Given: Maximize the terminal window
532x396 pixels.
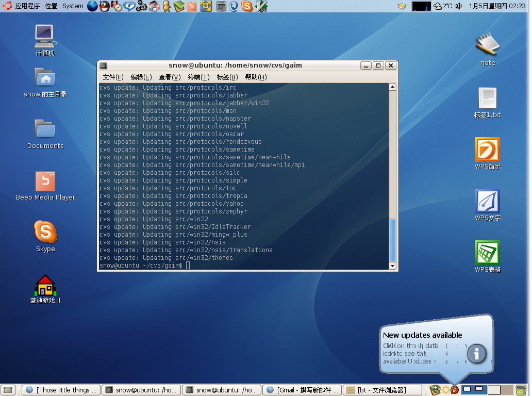Looking at the screenshot, I should coord(378,65).
